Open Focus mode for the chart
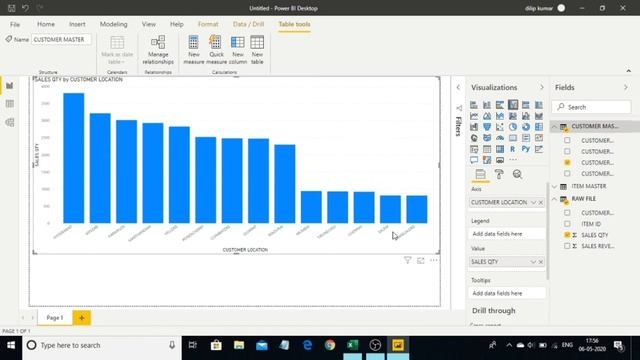The image size is (640, 360). tap(420, 260)
